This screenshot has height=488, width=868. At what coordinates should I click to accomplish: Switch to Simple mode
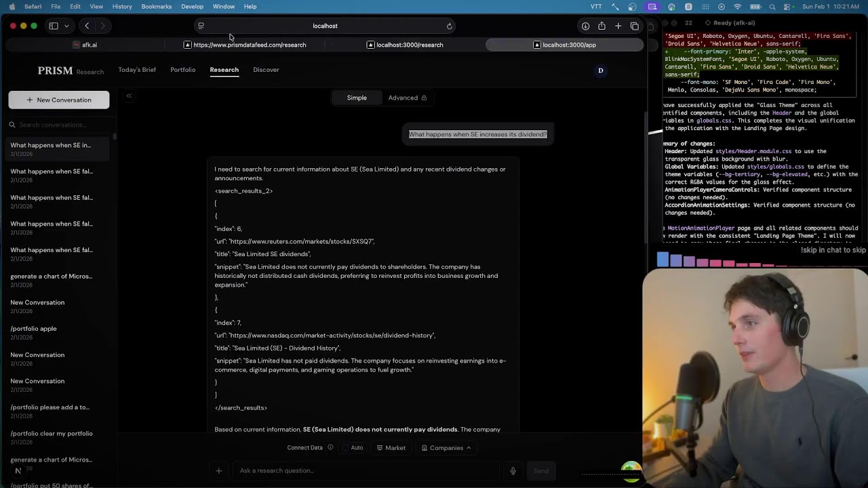pos(357,98)
